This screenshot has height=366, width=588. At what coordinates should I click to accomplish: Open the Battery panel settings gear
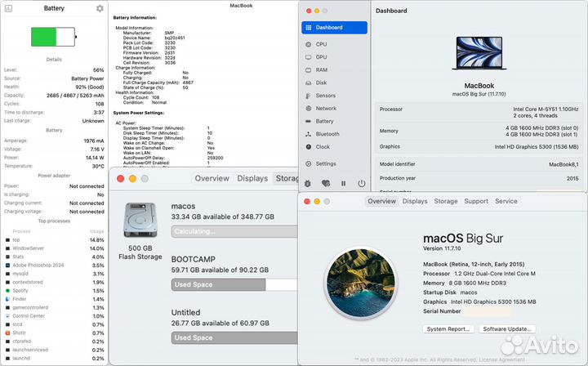coord(100,8)
